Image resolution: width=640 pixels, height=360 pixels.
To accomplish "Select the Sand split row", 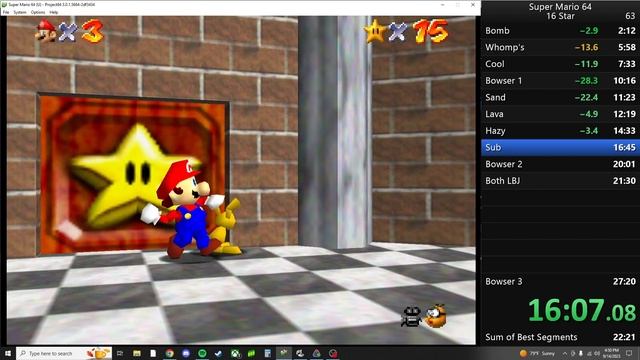I will click(560, 98).
